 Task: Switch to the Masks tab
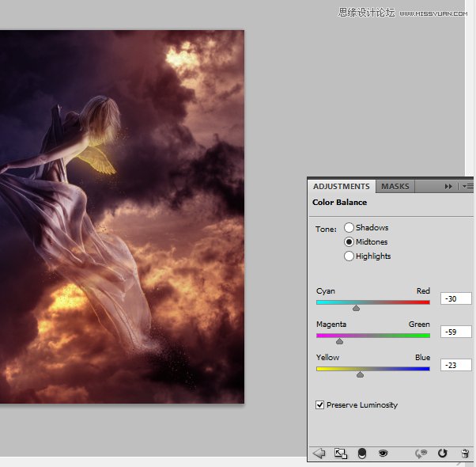coord(395,187)
